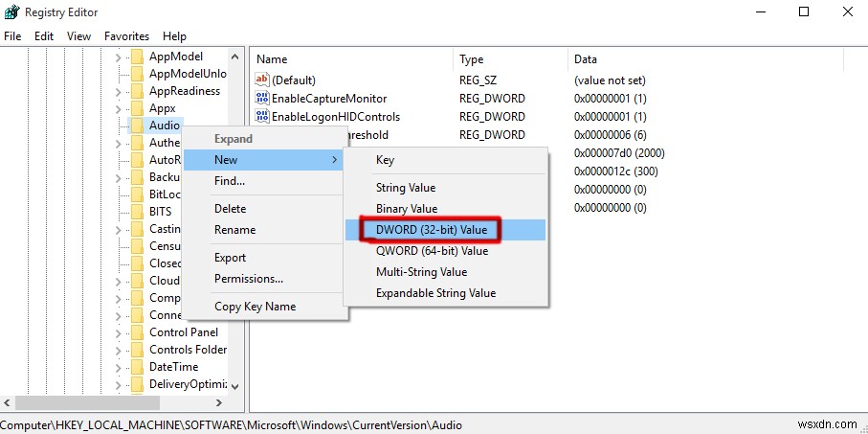The image size is (868, 434).
Task: Click data value 0x000007d0 (2000)
Action: (619, 153)
